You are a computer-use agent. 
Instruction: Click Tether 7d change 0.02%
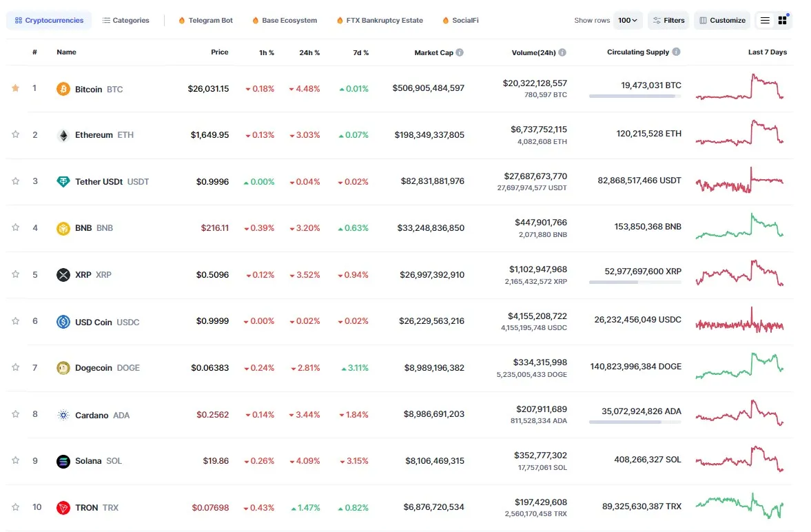[x=353, y=182]
